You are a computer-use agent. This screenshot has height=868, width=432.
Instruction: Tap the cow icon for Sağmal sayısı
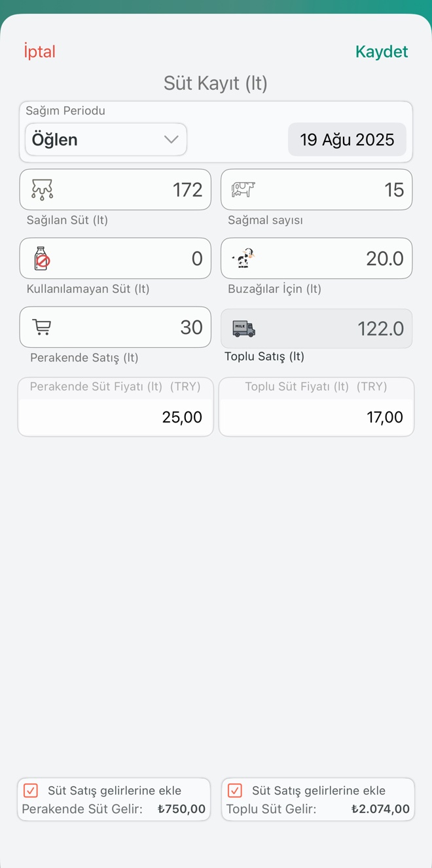click(243, 189)
